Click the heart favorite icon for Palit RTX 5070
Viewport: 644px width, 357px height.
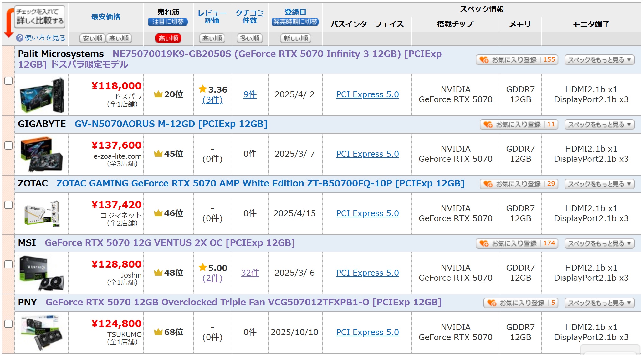tap(484, 60)
